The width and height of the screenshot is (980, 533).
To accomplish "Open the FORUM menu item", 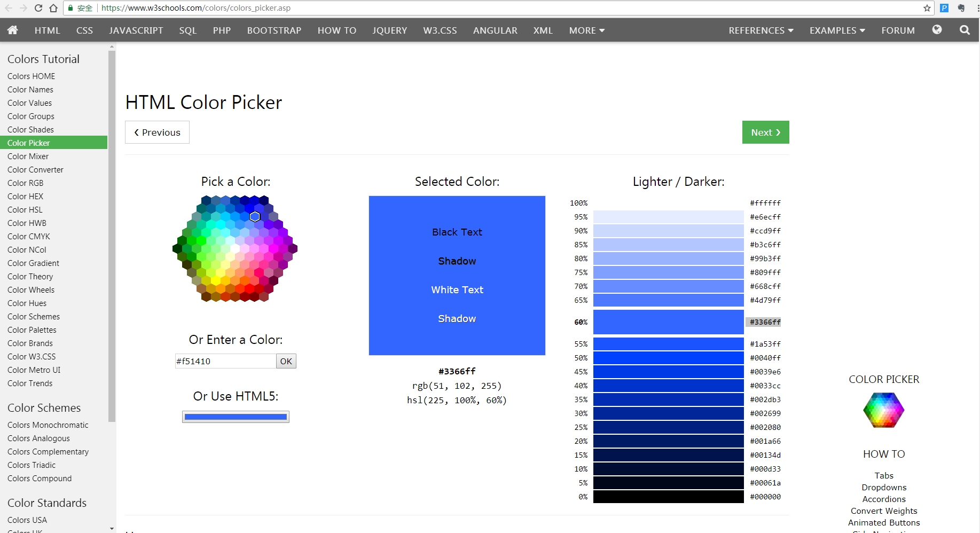I will (x=898, y=30).
